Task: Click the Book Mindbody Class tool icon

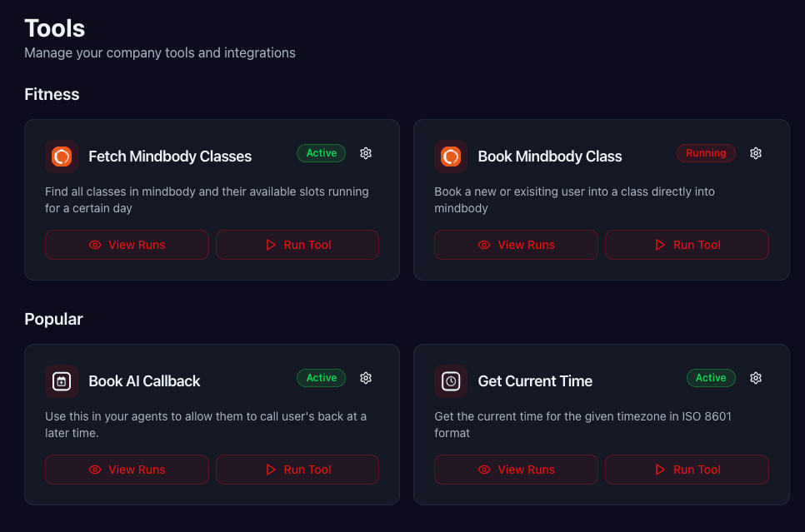Action: (451, 156)
